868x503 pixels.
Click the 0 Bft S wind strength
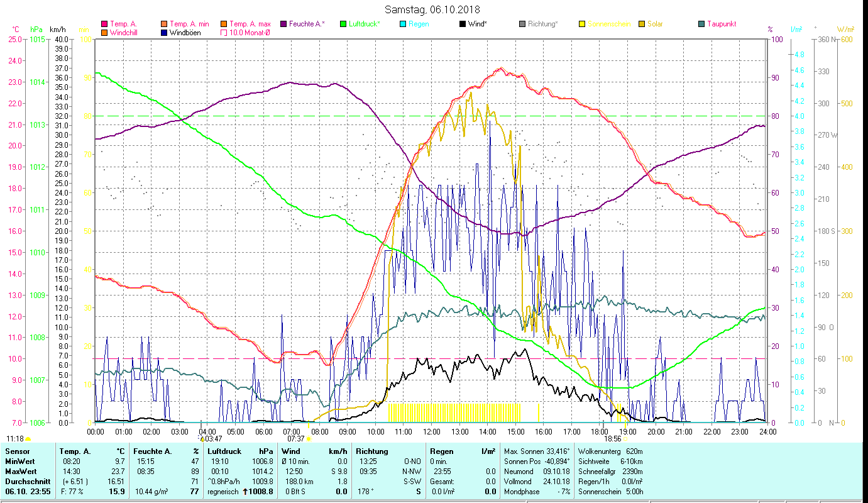[x=295, y=492]
